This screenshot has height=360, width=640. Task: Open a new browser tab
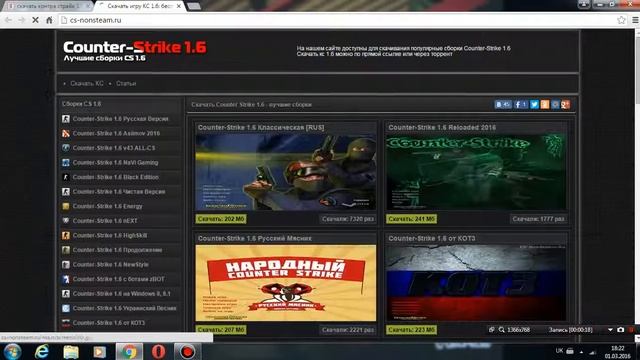[193, 6]
